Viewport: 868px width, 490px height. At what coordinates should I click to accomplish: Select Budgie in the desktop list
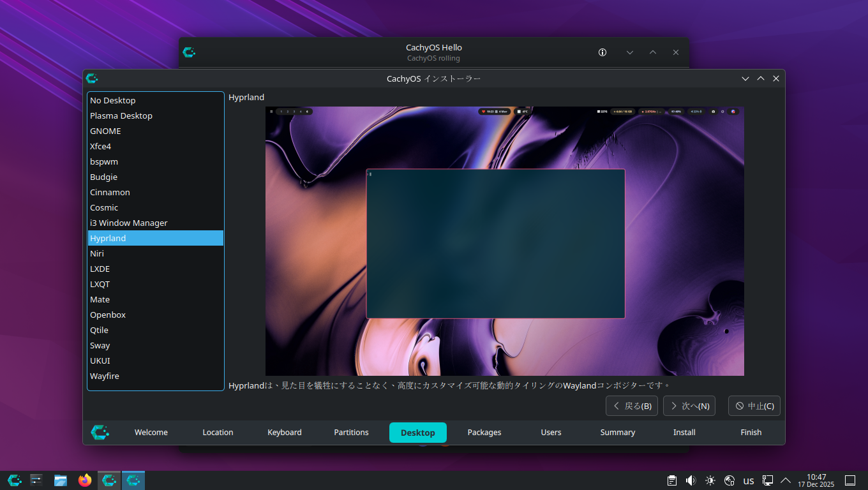click(x=156, y=177)
